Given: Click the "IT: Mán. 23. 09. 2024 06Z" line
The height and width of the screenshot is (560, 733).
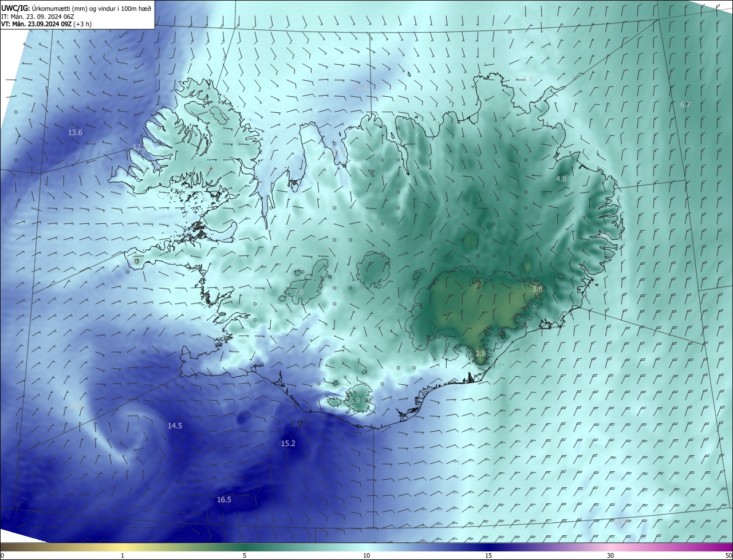Looking at the screenshot, I should click(x=38, y=16).
